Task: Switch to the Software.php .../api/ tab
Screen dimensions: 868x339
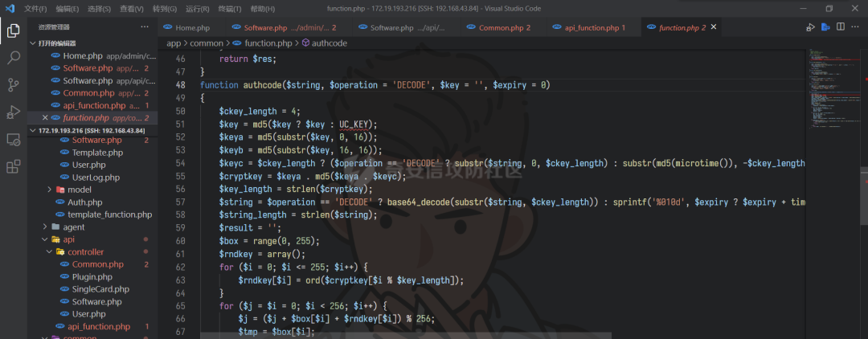Action: click(x=408, y=27)
